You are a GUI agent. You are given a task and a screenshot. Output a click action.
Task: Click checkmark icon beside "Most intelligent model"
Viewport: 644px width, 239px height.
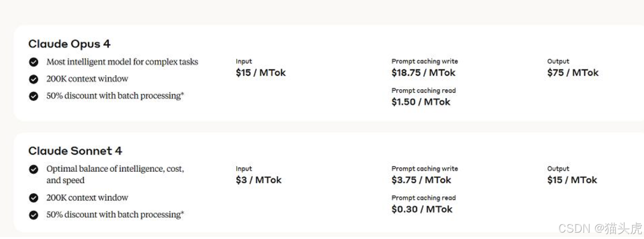pos(34,62)
